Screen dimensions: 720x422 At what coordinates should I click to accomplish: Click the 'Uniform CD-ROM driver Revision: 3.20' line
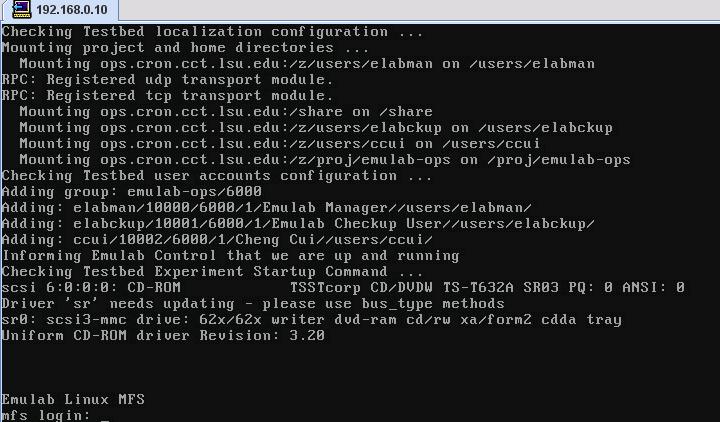[163, 336]
